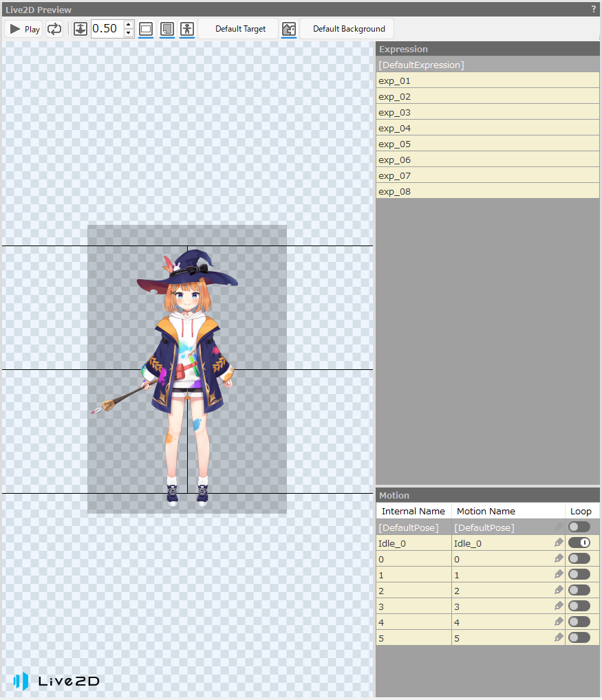602x700 pixels.
Task: Increase zoom with the up stepper arrow
Action: (x=129, y=25)
